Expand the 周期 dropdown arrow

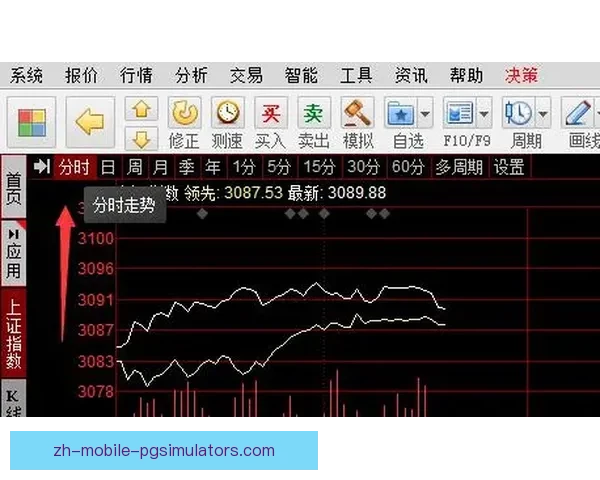(x=543, y=113)
